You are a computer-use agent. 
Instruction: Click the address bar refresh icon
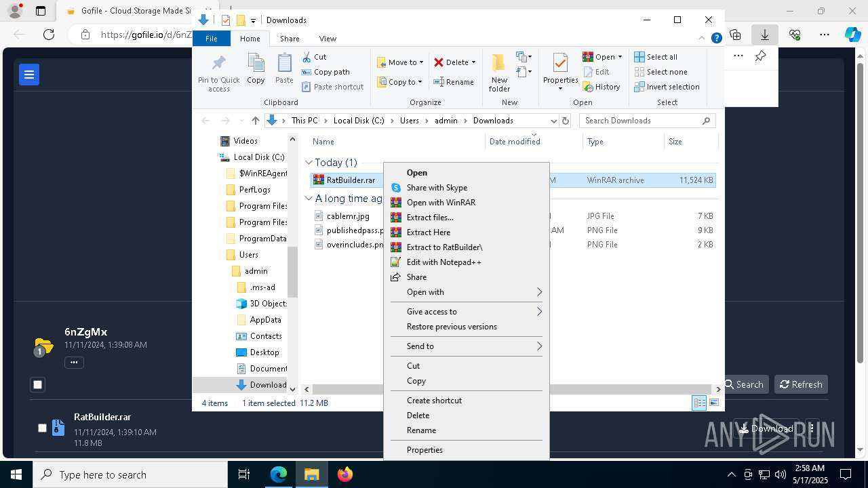click(x=566, y=121)
